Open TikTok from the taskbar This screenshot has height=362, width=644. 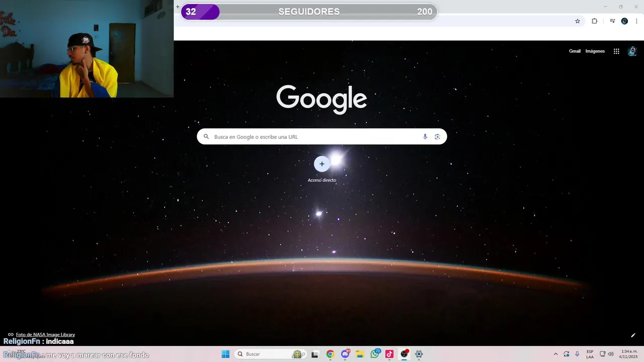point(389,354)
